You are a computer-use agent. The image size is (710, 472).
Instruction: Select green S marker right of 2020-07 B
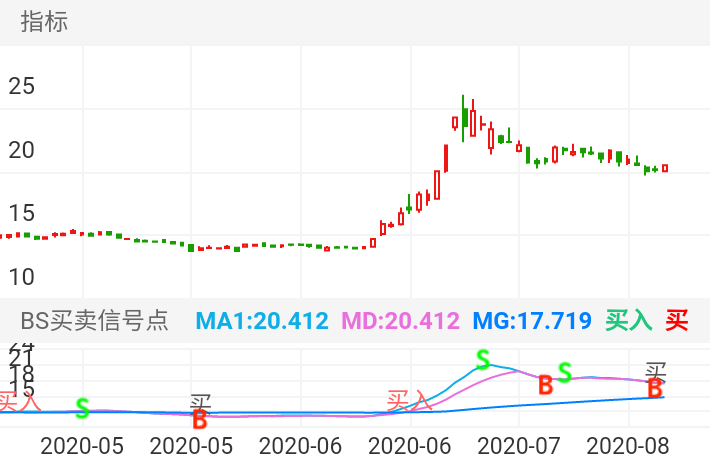[x=565, y=373]
